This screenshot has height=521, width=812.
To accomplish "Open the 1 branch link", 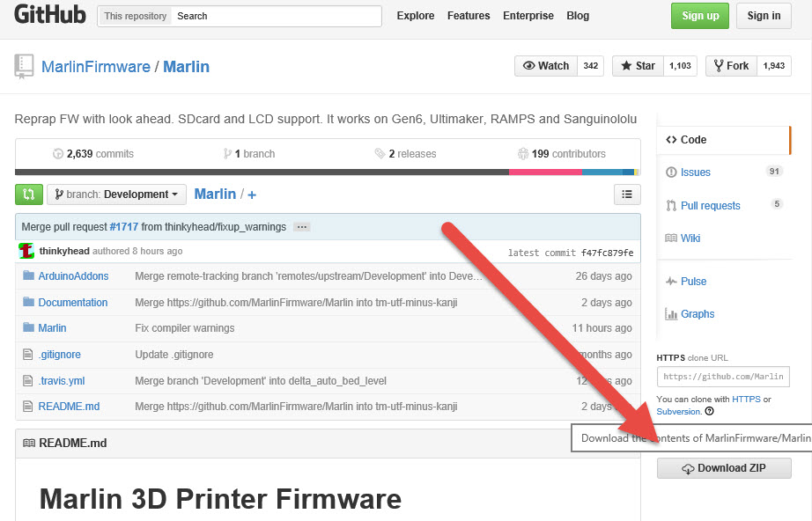I will (x=249, y=154).
